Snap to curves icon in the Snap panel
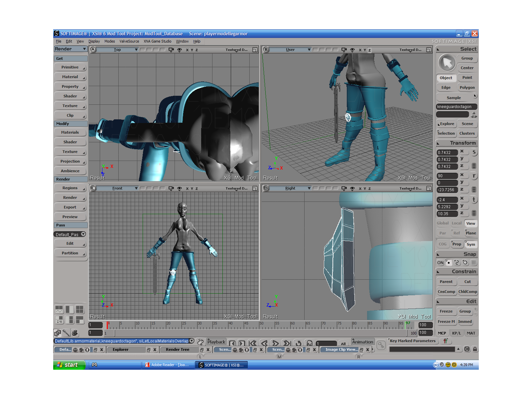Image resolution: width=532 pixels, height=399 pixels. pos(457,263)
